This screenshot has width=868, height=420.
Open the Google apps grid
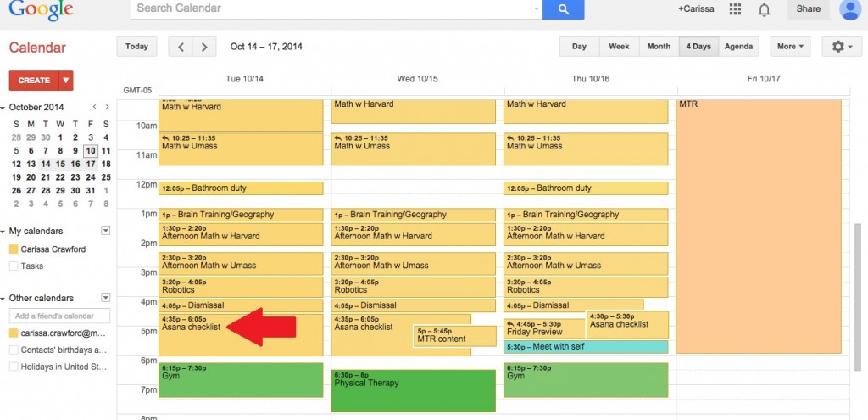[735, 8]
